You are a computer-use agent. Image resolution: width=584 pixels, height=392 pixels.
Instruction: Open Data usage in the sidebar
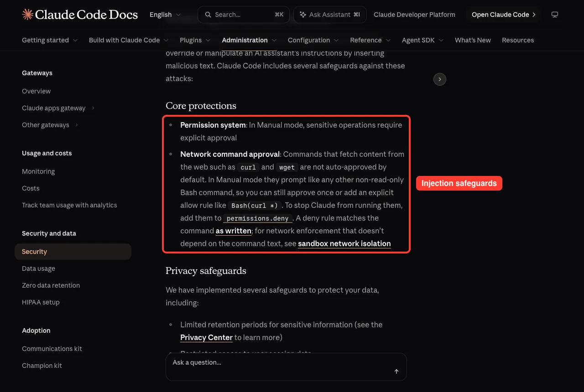tap(38, 268)
